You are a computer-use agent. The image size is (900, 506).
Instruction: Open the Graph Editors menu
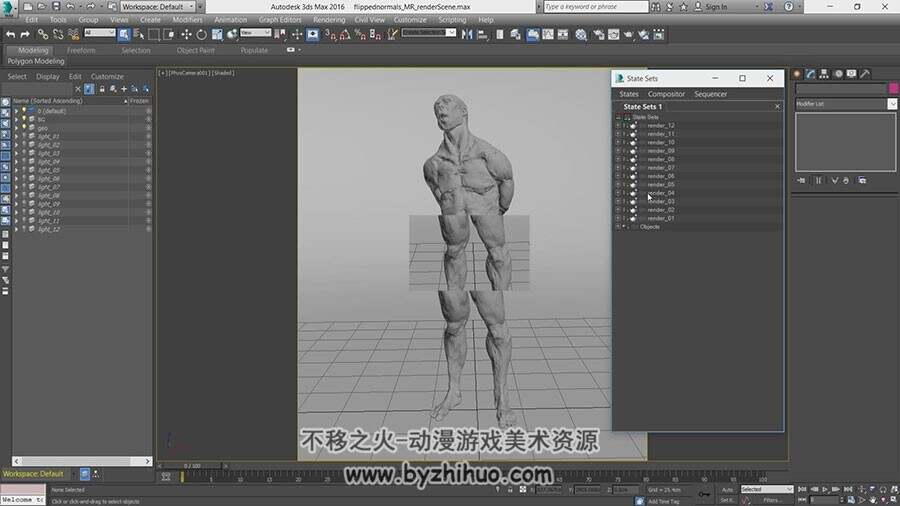pyautogui.click(x=280, y=20)
